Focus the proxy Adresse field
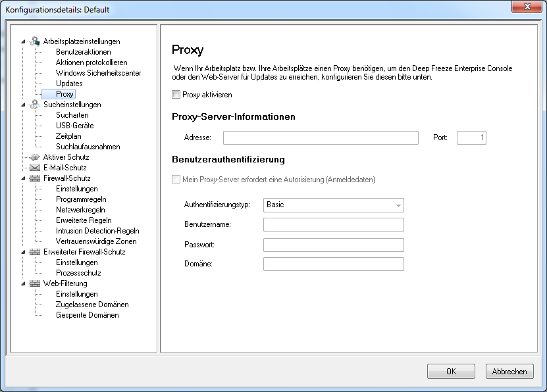Screen dimensions: 547x392 321,137
